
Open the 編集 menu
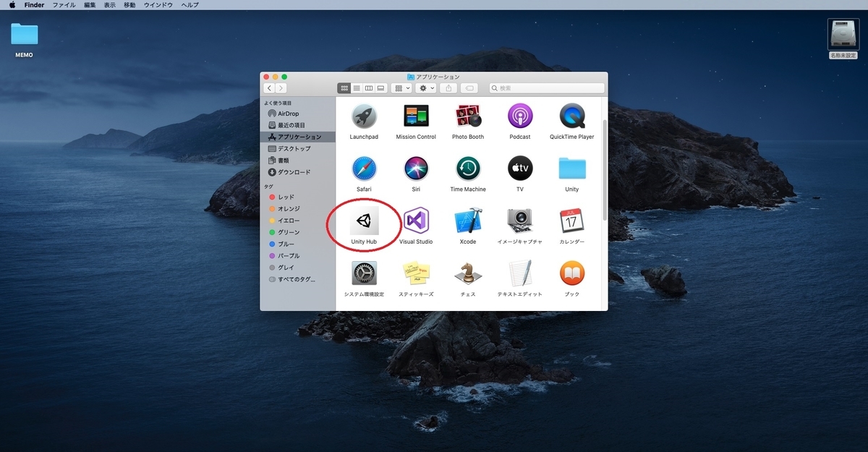90,5
